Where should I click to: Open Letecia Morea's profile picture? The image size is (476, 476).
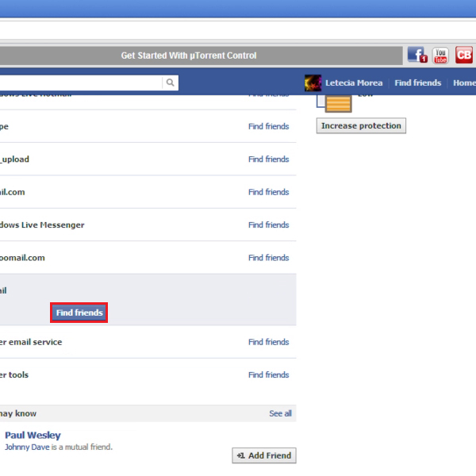(x=313, y=83)
